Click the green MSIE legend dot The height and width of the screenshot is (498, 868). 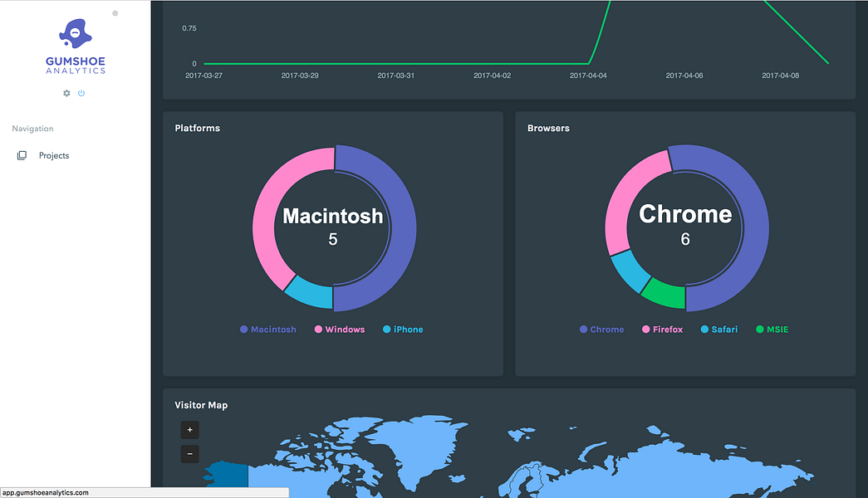click(x=758, y=329)
